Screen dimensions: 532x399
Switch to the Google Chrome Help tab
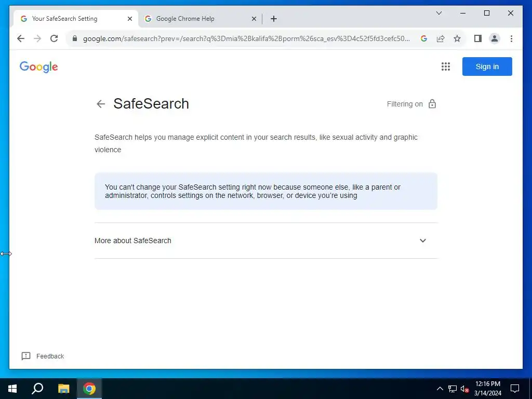pos(200,19)
